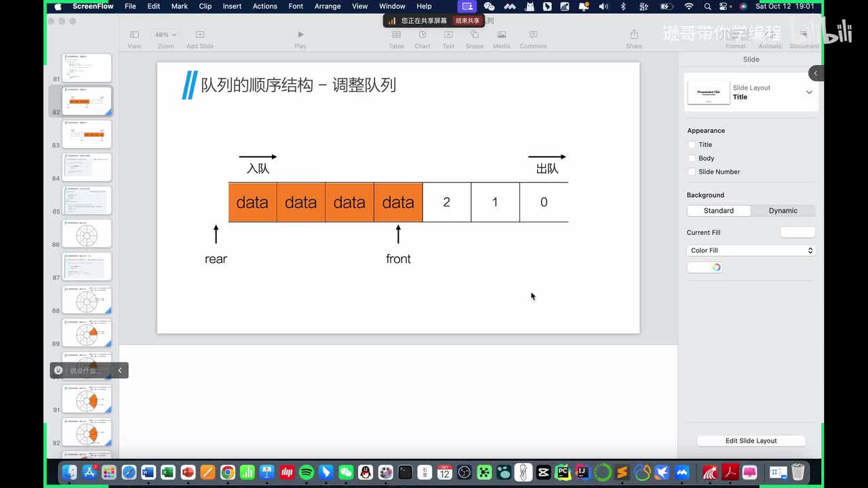Select slide 81 thumbnail

(87, 68)
